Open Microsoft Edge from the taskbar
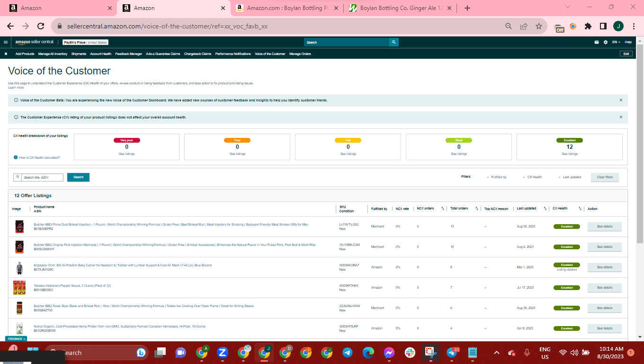The image size is (644, 364). (x=368, y=353)
